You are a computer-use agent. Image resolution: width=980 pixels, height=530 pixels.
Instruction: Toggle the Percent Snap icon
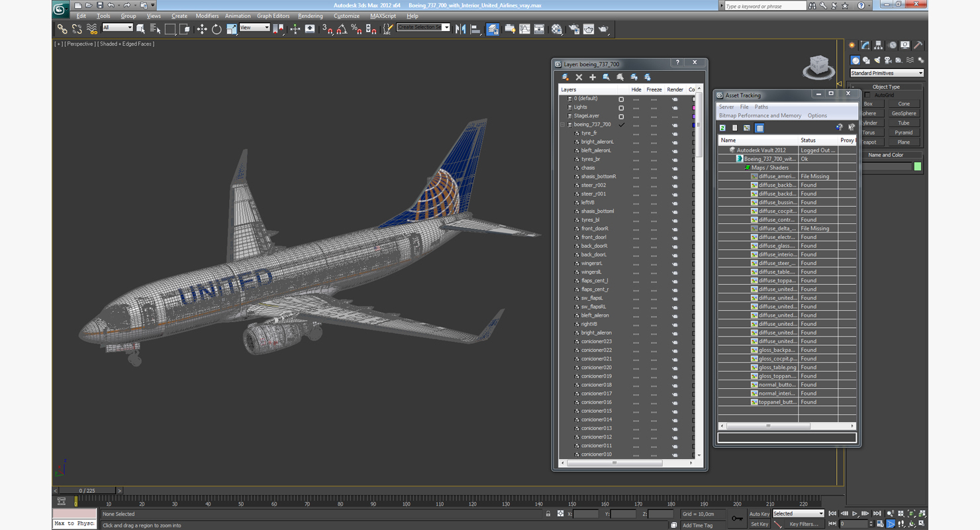tap(356, 28)
